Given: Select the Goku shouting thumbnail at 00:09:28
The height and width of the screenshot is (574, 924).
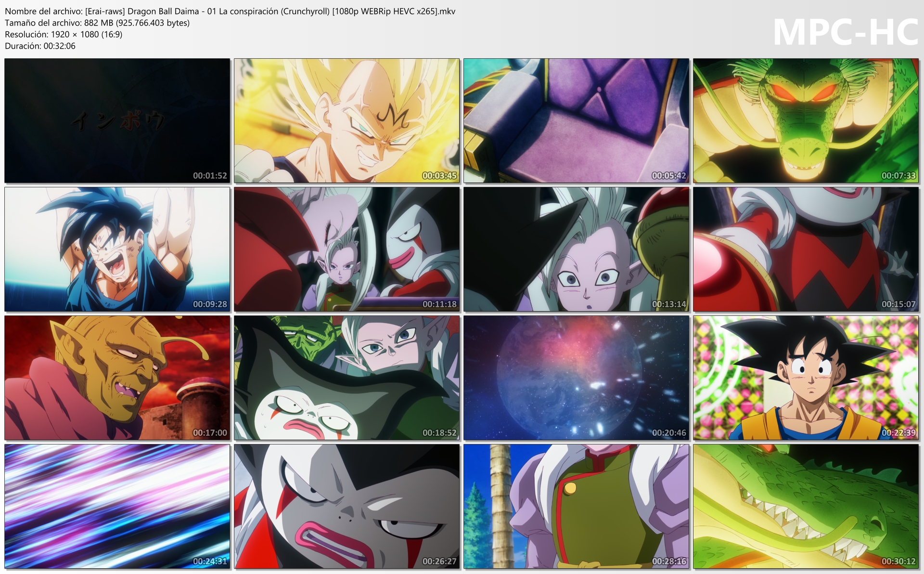Looking at the screenshot, I should point(117,249).
